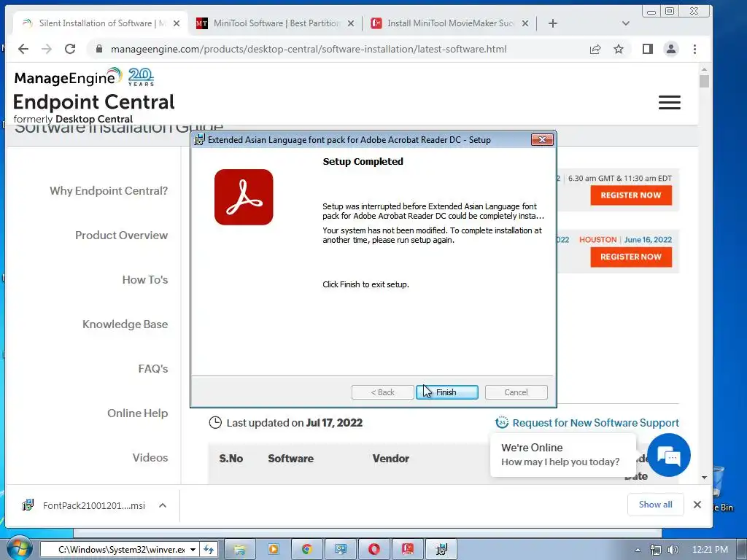The width and height of the screenshot is (747, 560).
Task: Click REGISTER NOW for Houston event
Action: (631, 257)
